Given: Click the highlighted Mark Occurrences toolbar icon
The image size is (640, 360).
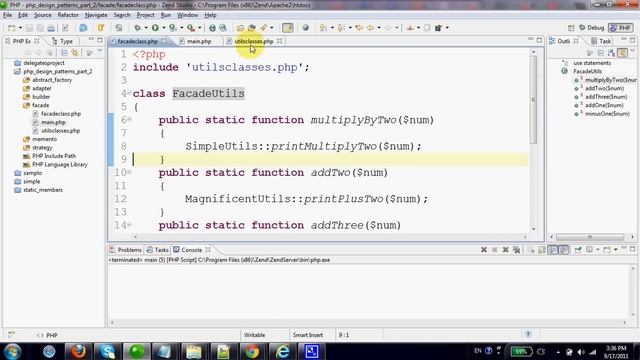Looking at the screenshot, I should (x=288, y=28).
